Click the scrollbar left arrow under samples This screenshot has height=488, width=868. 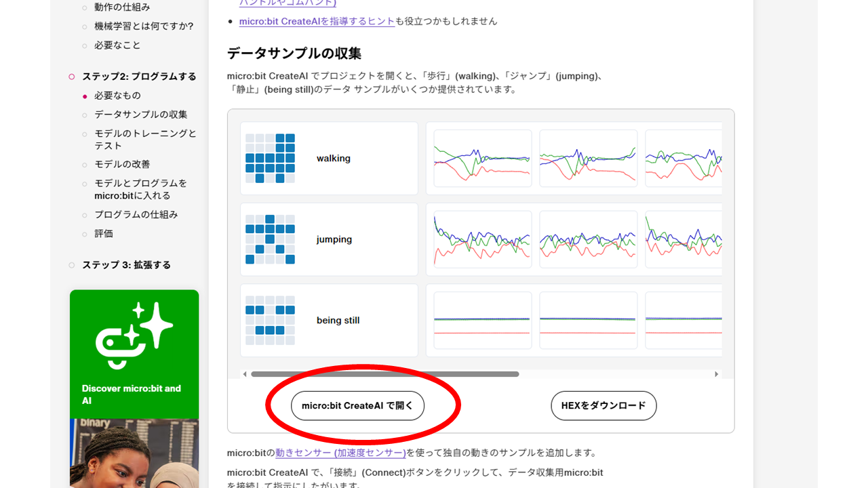tap(245, 374)
